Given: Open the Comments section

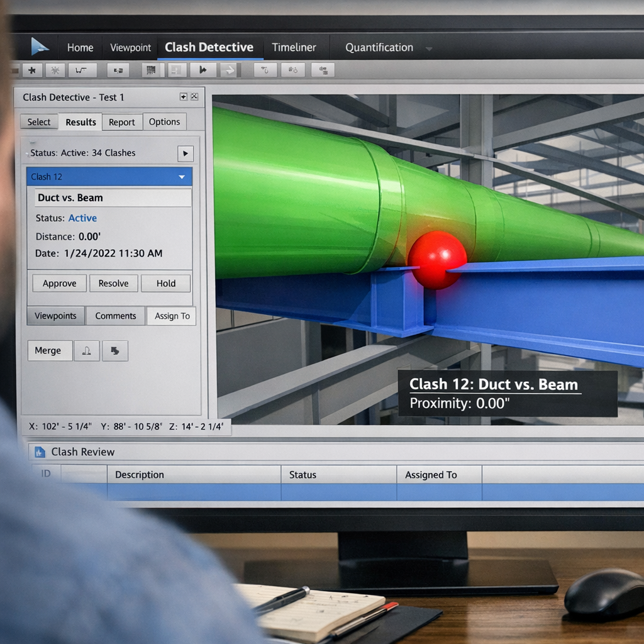Looking at the screenshot, I should click(116, 316).
